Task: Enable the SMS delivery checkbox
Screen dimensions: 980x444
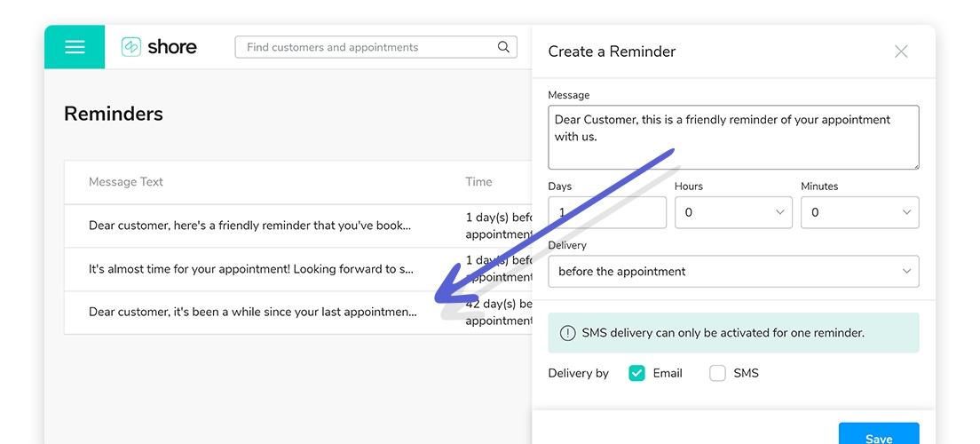Action: [717, 373]
